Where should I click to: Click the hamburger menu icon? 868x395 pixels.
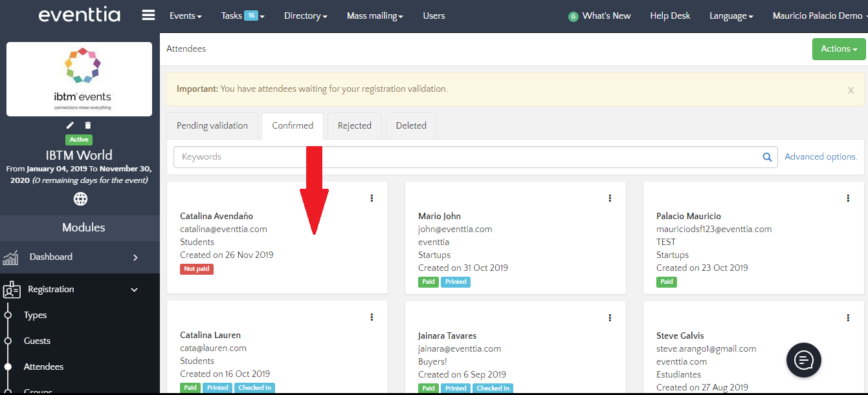click(x=148, y=16)
